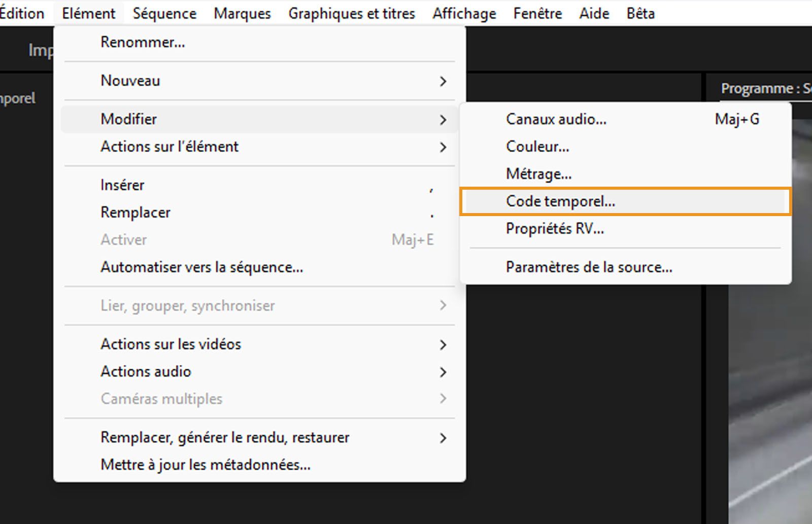Image resolution: width=812 pixels, height=524 pixels.
Task: Open the Aide menu
Action: click(x=593, y=13)
